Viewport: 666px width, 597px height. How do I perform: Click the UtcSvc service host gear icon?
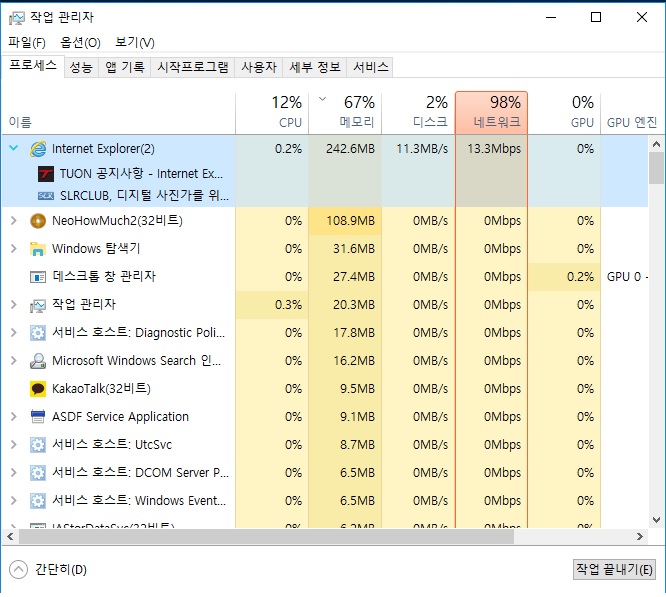[x=38, y=445]
